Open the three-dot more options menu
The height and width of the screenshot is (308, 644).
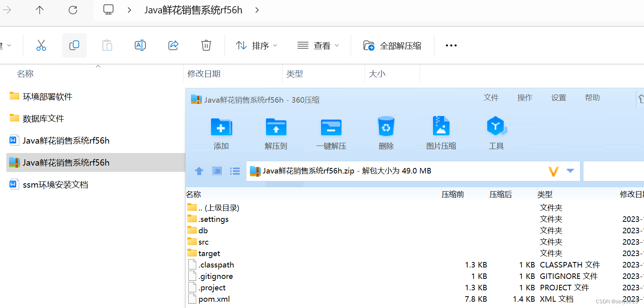(x=451, y=46)
